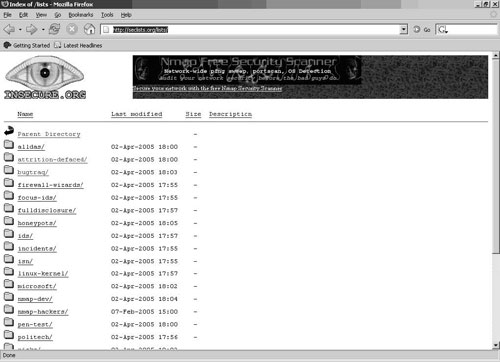Open the Help menu
The width and height of the screenshot is (500, 362).
click(x=126, y=15)
